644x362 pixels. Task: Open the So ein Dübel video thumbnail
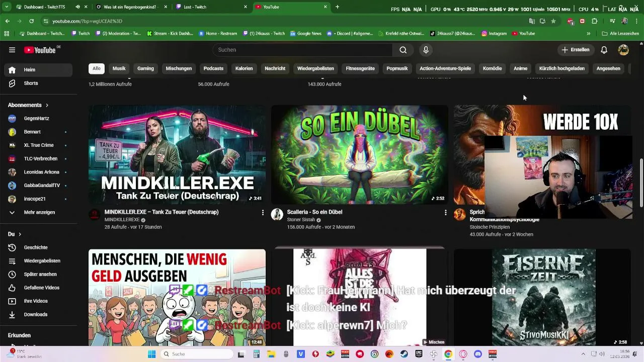(359, 154)
